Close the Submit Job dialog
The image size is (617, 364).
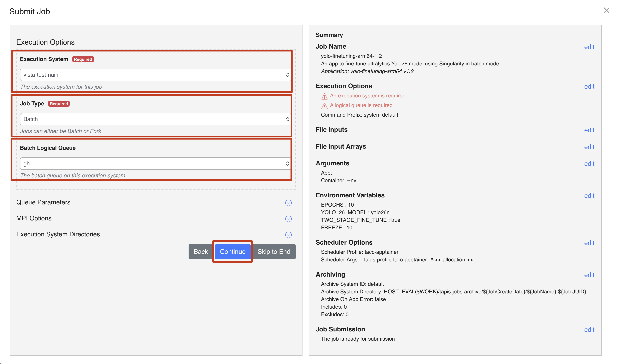point(606,10)
